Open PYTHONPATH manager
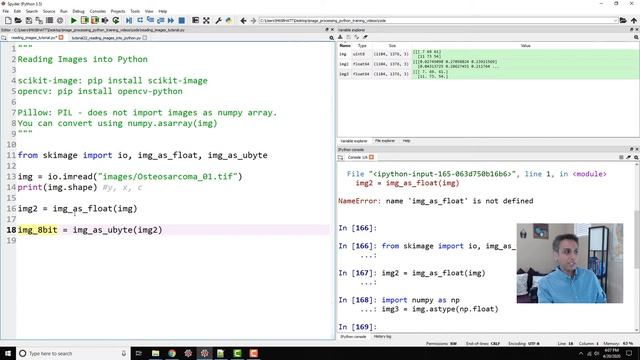The image size is (640, 360). [x=229, y=20]
